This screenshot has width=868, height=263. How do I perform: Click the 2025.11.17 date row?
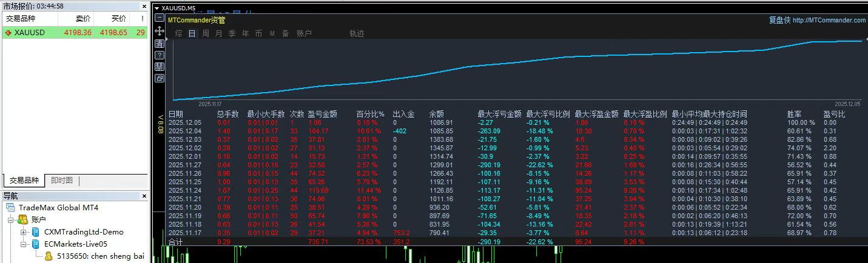(184, 233)
